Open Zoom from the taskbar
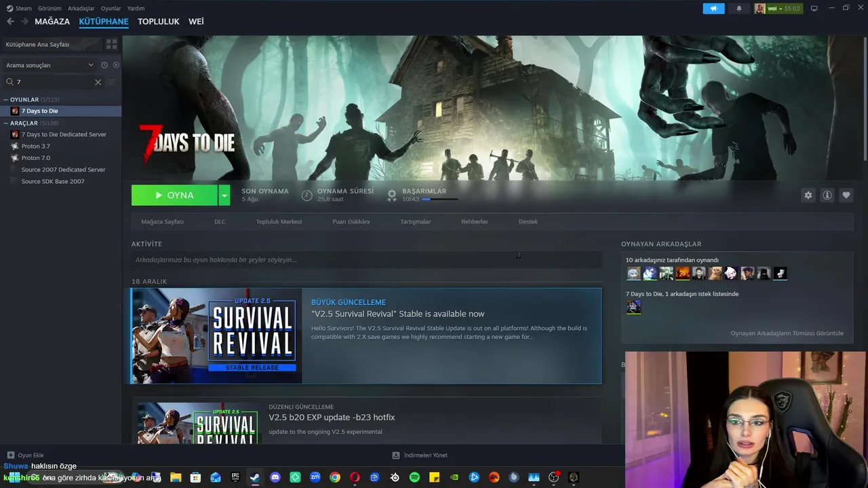 pyautogui.click(x=315, y=477)
